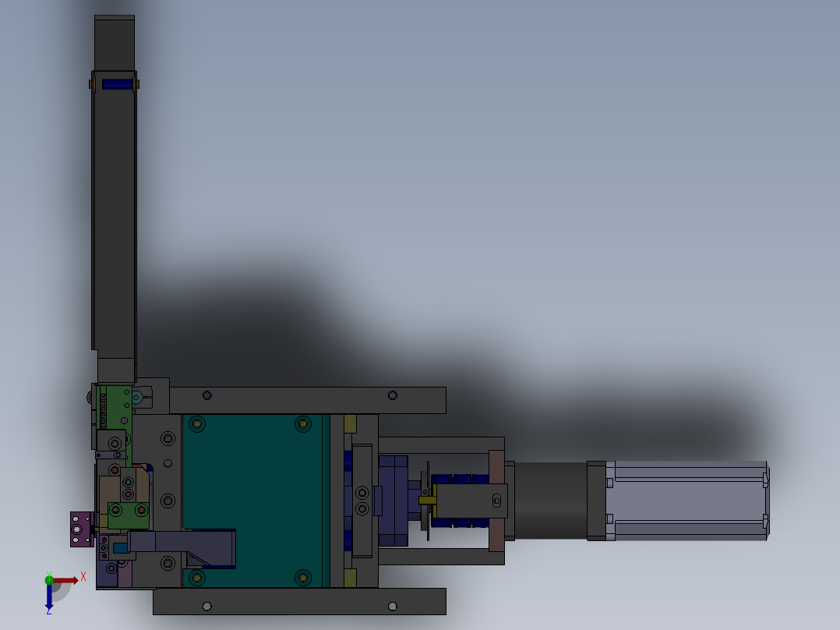
Task: Select the blue roller pin atop vertical column
Action: coord(118,84)
